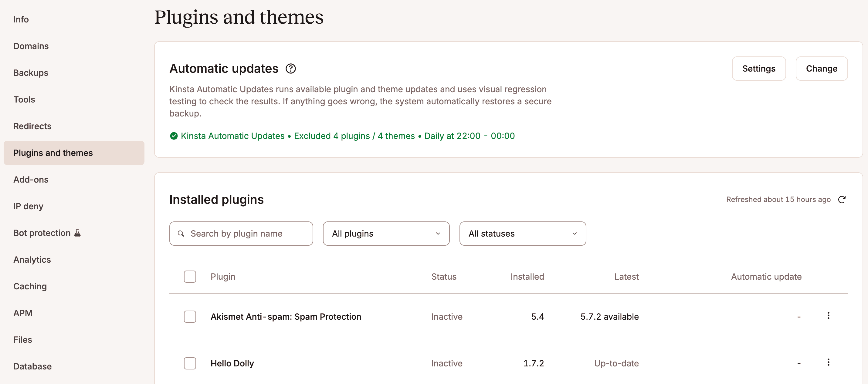The image size is (868, 384).
Task: Open APM in the sidebar
Action: (x=23, y=313)
